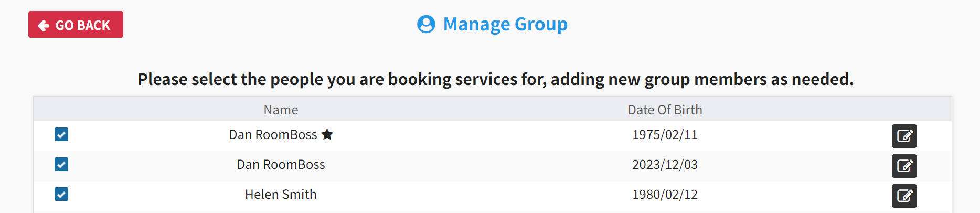The width and height of the screenshot is (980, 213).
Task: Click the Manage Group heading
Action: click(505, 24)
